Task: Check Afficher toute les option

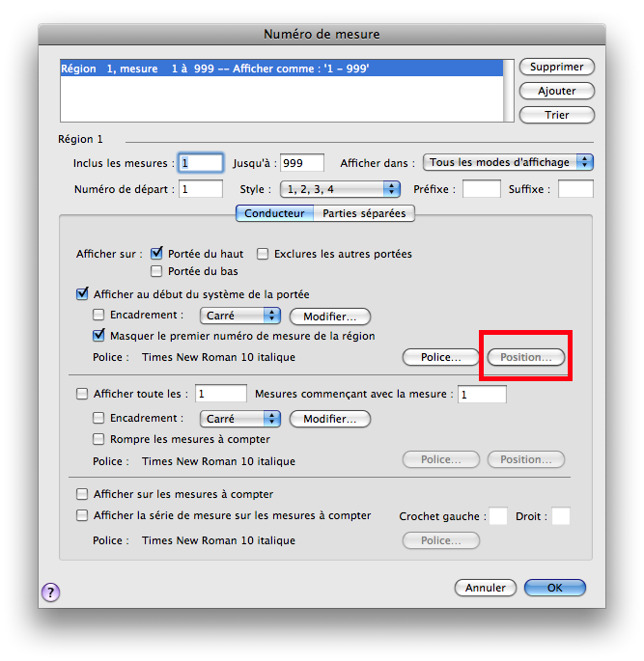Action: pos(82,394)
